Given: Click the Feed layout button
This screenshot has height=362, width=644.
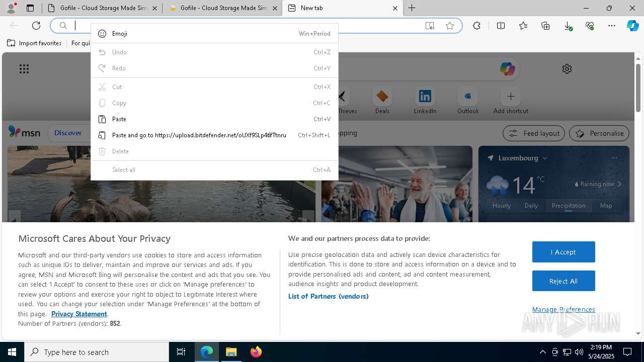Looking at the screenshot, I should tap(534, 133).
